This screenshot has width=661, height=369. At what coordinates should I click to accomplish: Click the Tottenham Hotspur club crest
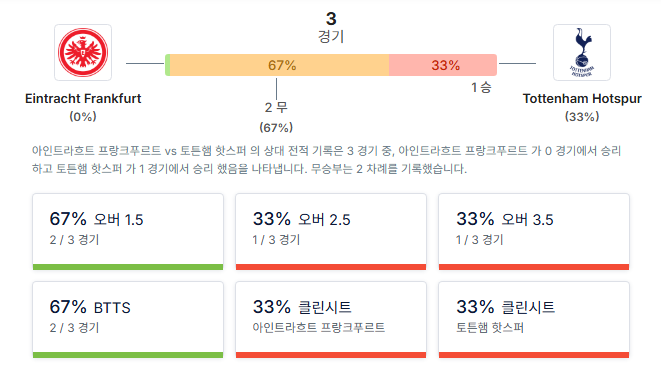pyautogui.click(x=582, y=52)
